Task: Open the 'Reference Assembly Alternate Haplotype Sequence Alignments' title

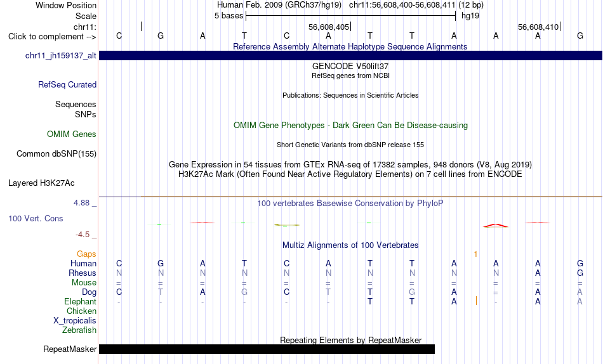Action: point(350,46)
